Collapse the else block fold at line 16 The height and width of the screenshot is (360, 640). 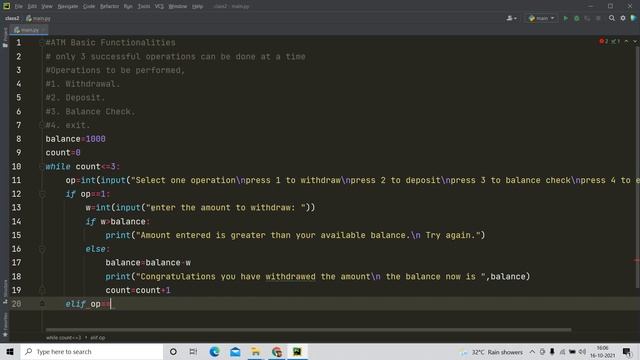pyautogui.click(x=42, y=249)
